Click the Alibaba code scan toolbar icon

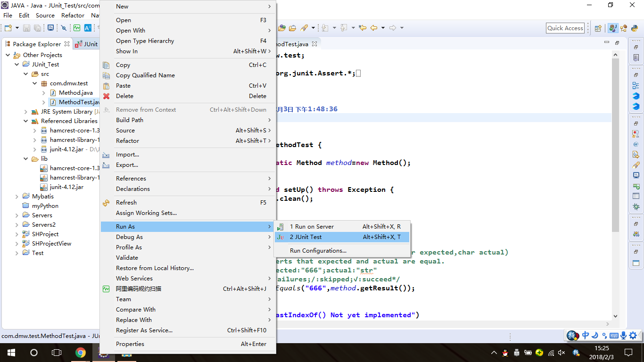(77, 28)
